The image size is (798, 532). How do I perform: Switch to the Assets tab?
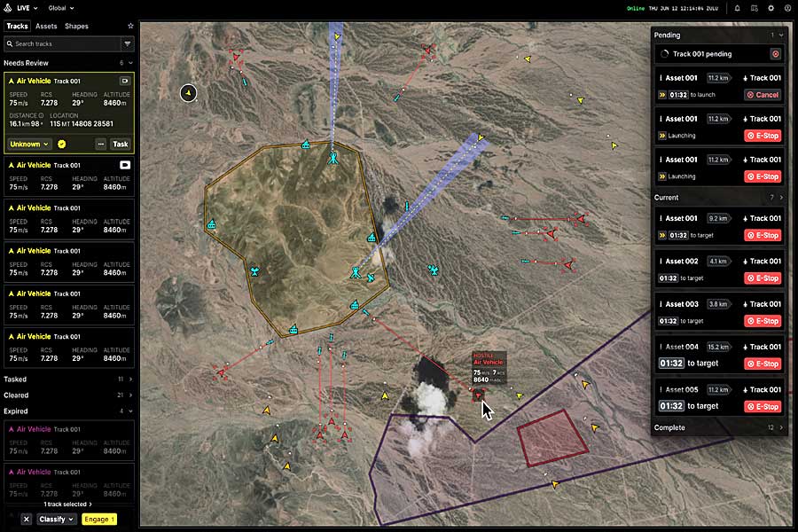[x=46, y=27]
